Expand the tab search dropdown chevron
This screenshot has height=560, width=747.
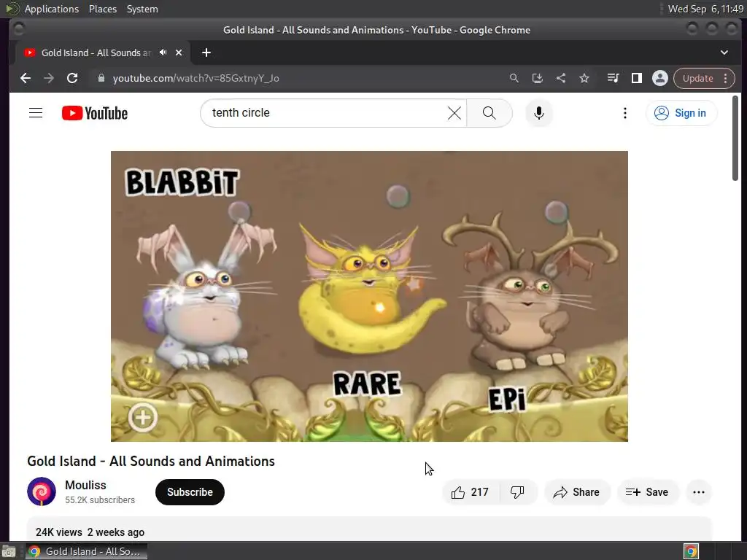click(724, 52)
